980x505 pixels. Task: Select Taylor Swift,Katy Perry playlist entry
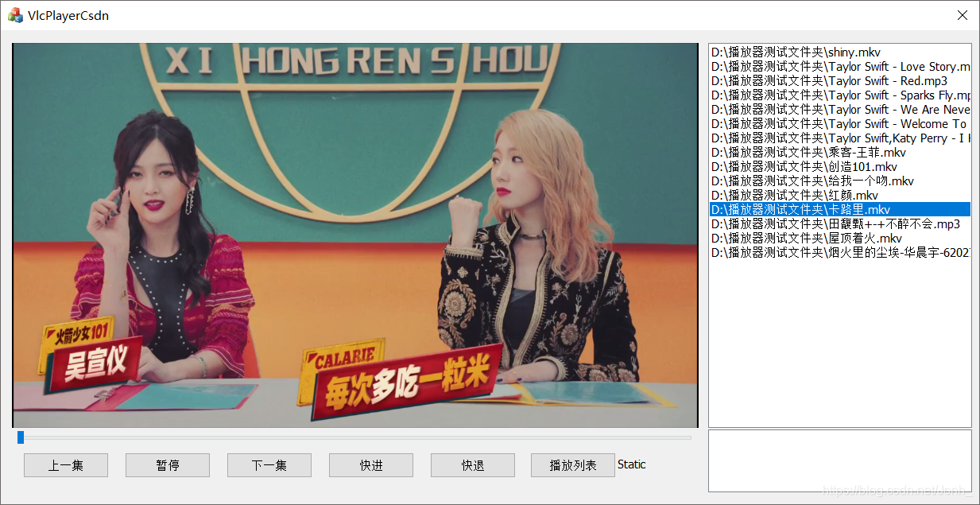pos(840,138)
